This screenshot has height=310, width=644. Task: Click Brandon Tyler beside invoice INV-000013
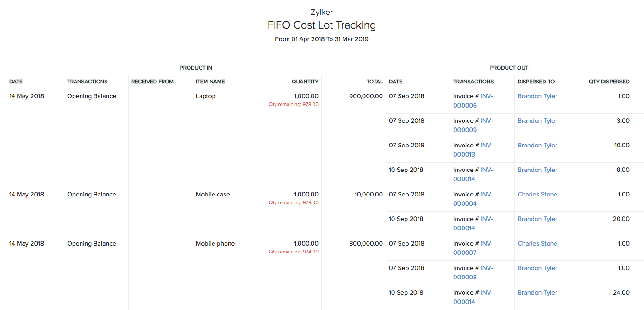537,146
